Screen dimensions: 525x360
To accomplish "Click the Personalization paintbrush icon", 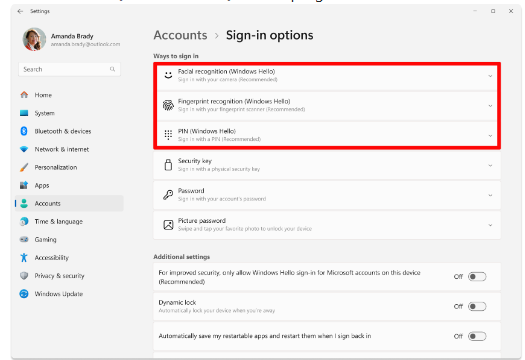I will tap(24, 167).
